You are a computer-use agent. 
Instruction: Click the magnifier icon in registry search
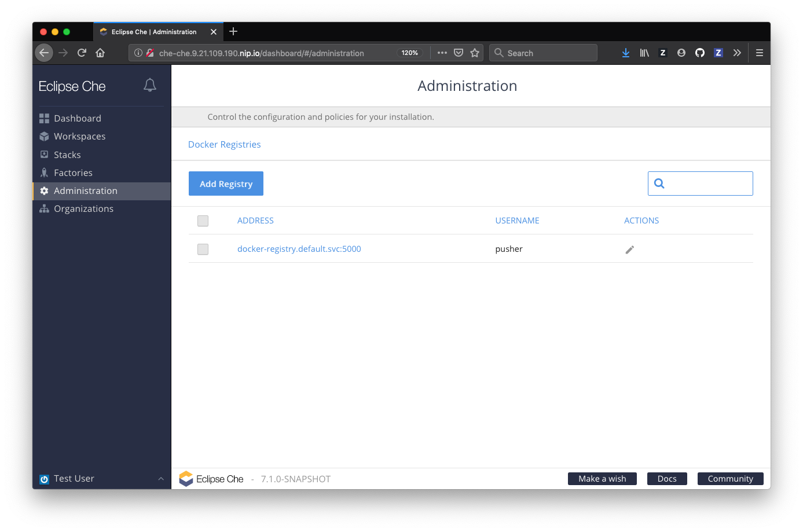click(x=659, y=184)
